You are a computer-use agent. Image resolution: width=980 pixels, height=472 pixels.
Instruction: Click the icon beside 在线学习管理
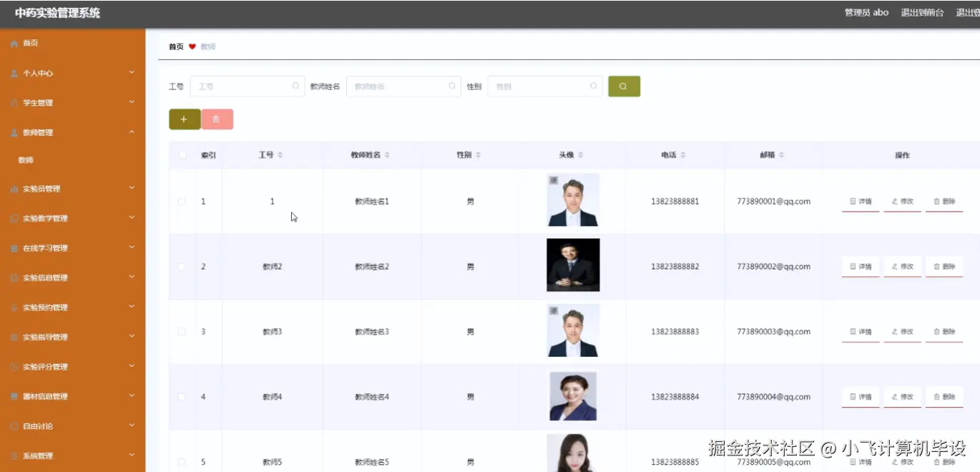coord(14,248)
